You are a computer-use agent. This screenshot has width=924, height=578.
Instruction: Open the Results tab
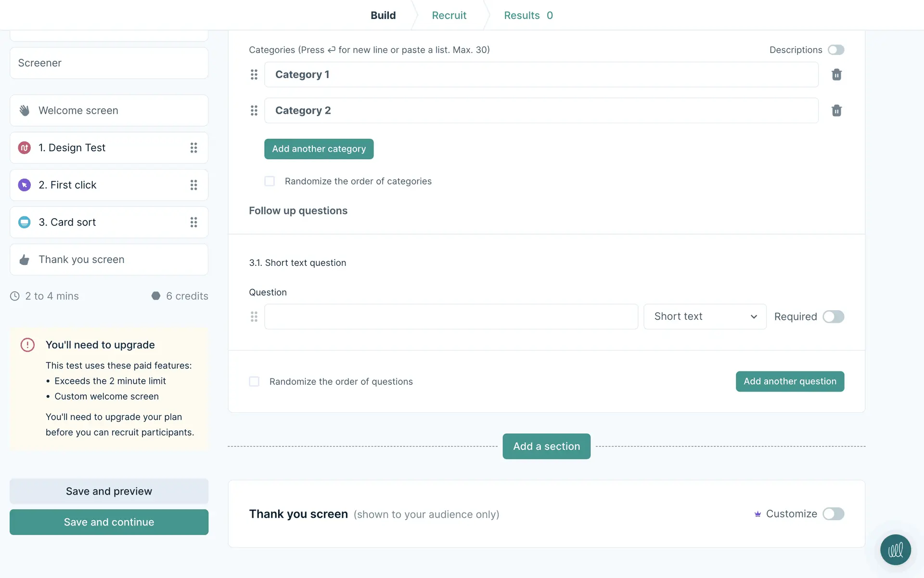528,15
